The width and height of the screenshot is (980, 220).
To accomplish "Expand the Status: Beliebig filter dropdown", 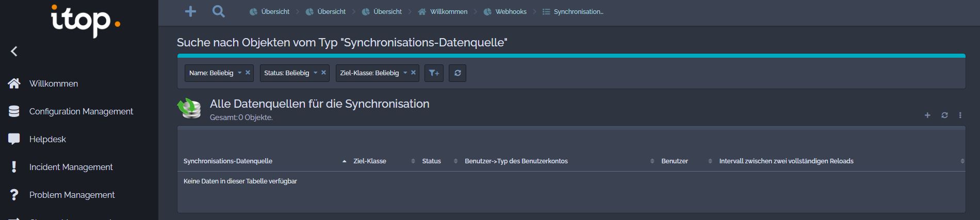I will [x=315, y=73].
